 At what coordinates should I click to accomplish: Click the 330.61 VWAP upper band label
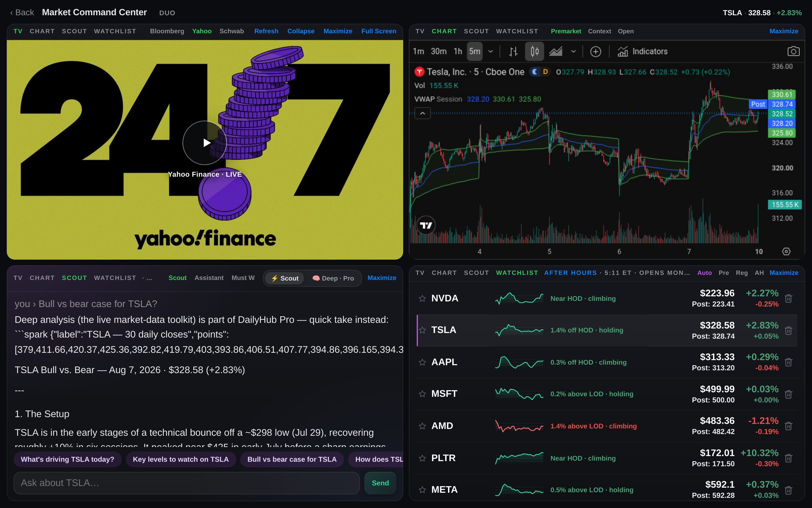(782, 95)
